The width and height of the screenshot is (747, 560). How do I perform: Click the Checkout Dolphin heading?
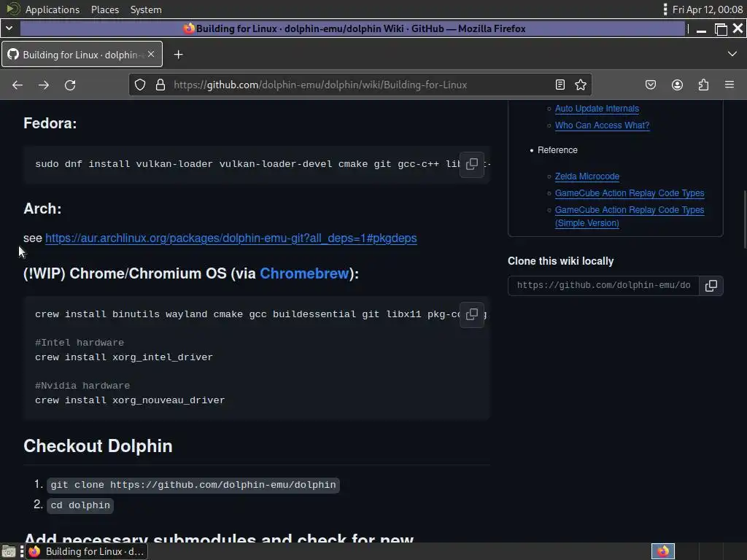pyautogui.click(x=98, y=446)
